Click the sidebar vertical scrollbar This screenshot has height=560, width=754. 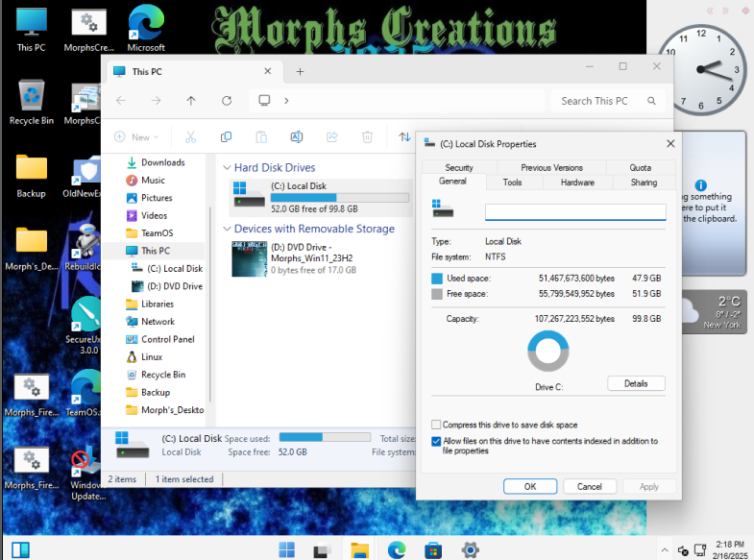click(209, 304)
